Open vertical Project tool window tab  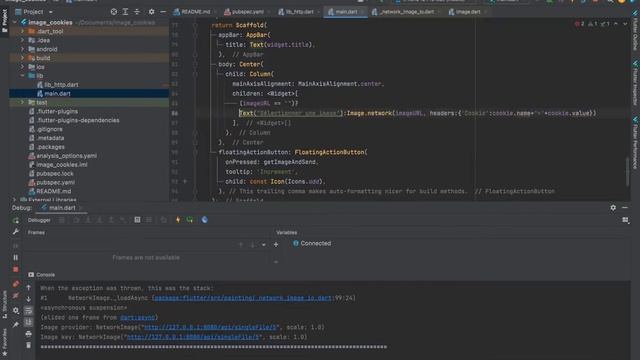(x=4, y=20)
